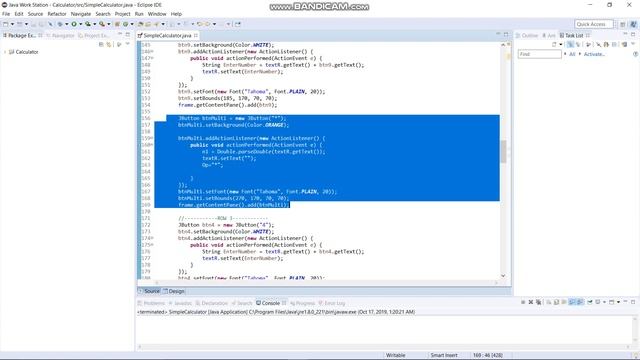
Task: Click New Task icon in Task List
Action: click(x=554, y=44)
